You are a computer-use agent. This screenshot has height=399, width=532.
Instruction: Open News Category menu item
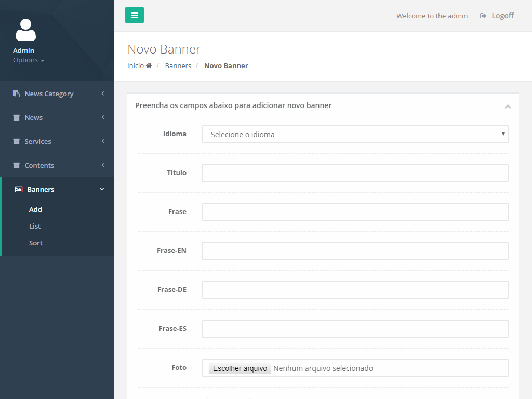click(x=57, y=94)
